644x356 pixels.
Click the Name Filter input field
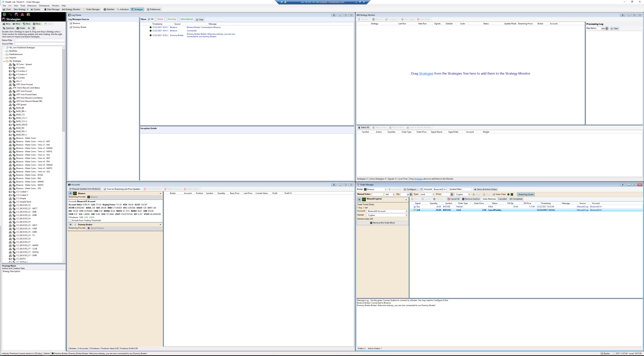(40, 40)
